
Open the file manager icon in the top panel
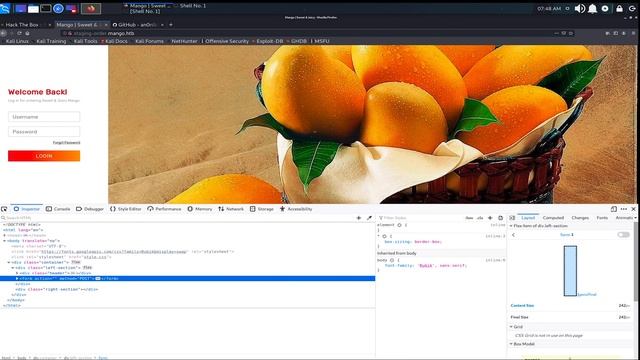[33, 9]
